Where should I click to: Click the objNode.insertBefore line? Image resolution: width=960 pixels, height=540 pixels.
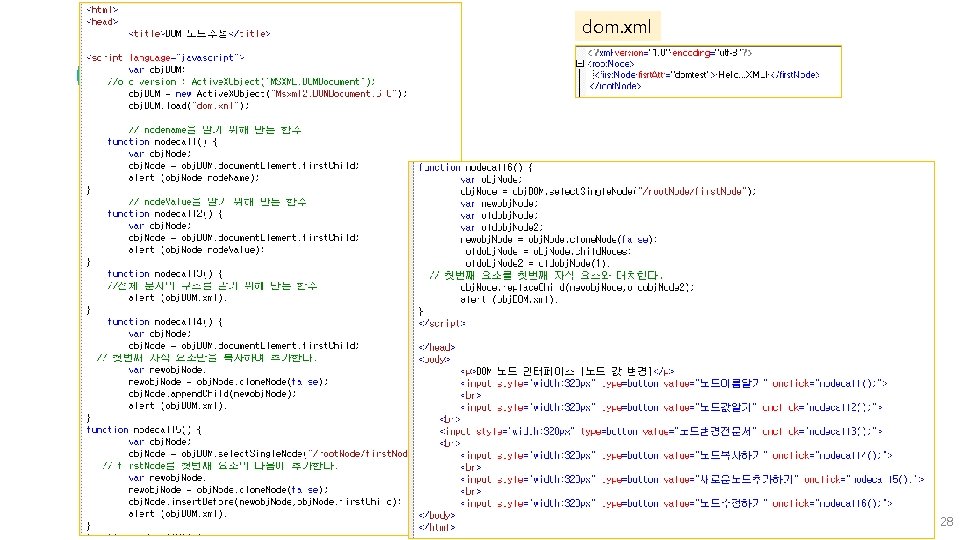click(x=264, y=502)
